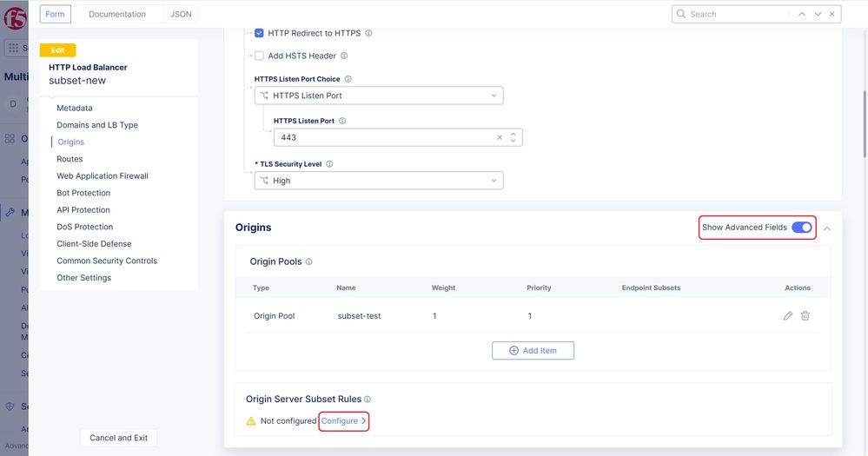Go to previous search result arrow
The image size is (868, 456).
point(801,14)
